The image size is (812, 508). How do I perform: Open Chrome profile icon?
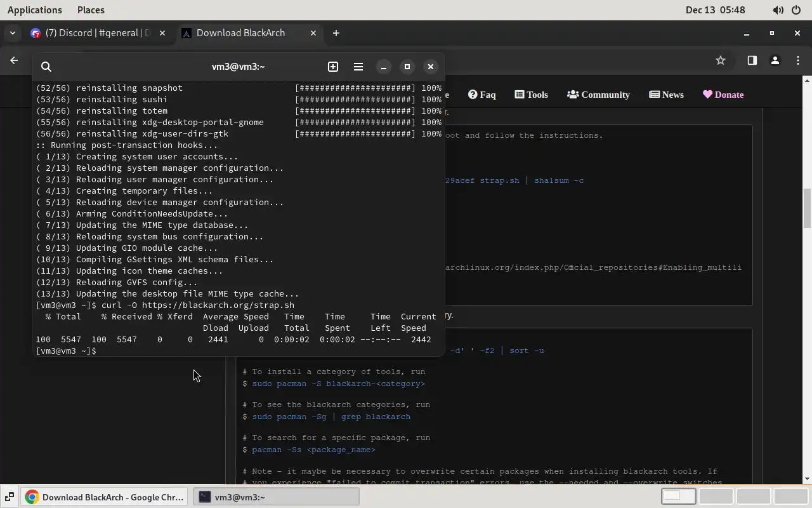pos(775,60)
